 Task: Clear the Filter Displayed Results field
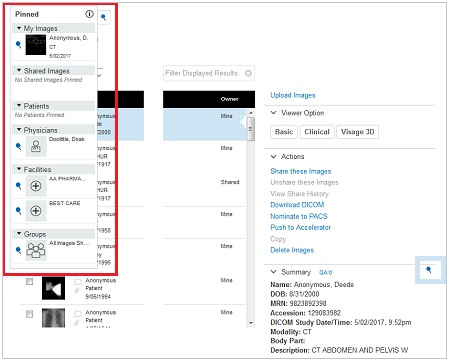248,73
